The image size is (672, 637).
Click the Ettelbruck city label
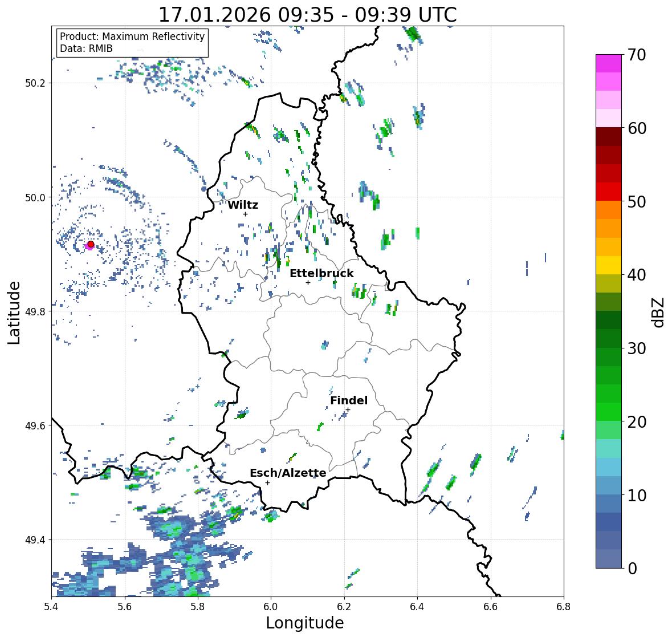click(321, 274)
